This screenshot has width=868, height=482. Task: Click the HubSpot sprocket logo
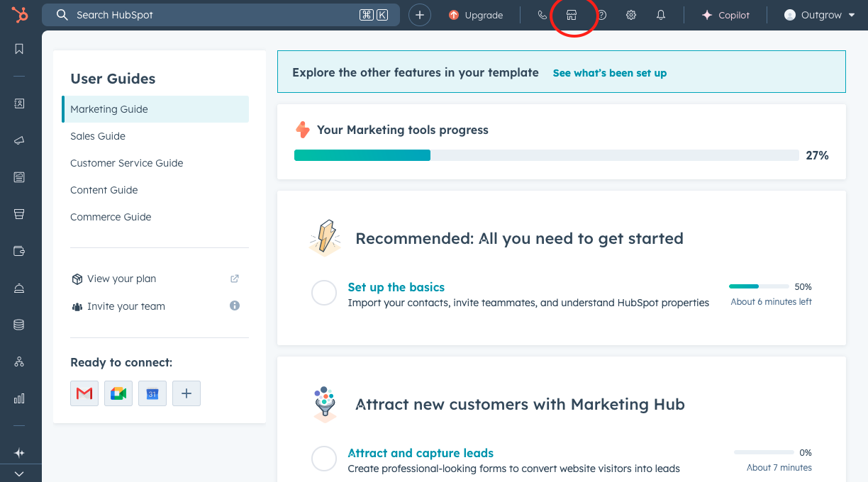click(20, 15)
